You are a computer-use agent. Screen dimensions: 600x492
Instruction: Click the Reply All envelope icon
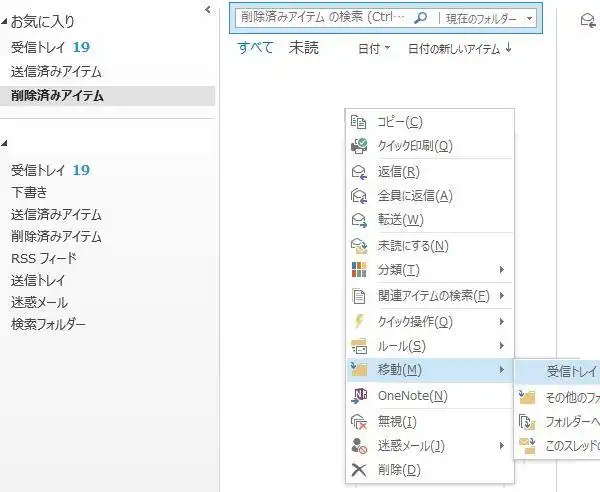(359, 196)
